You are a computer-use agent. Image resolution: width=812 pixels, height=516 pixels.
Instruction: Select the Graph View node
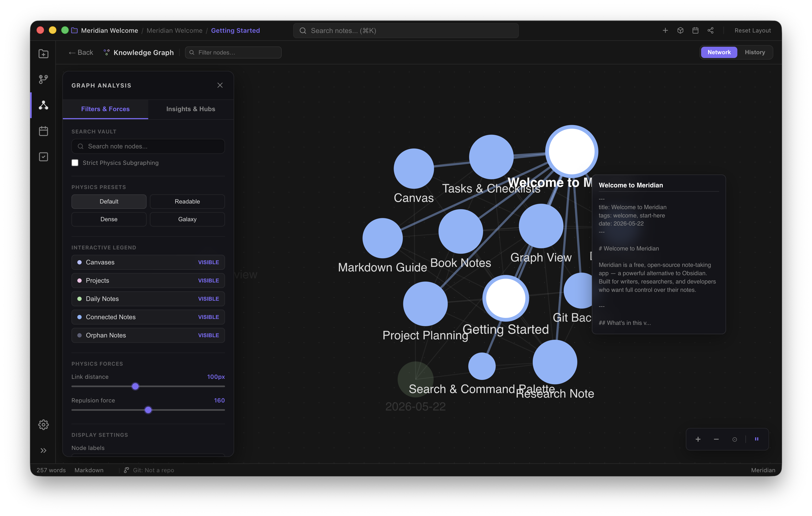tap(541, 226)
